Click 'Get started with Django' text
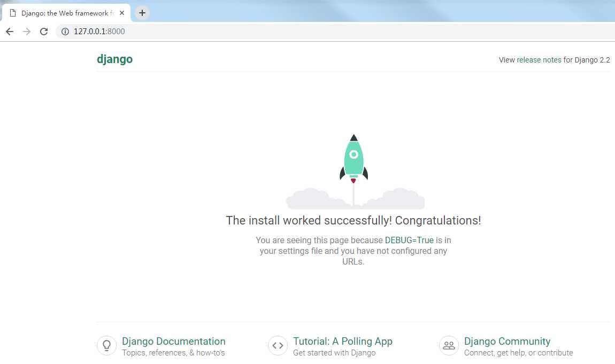 point(334,353)
